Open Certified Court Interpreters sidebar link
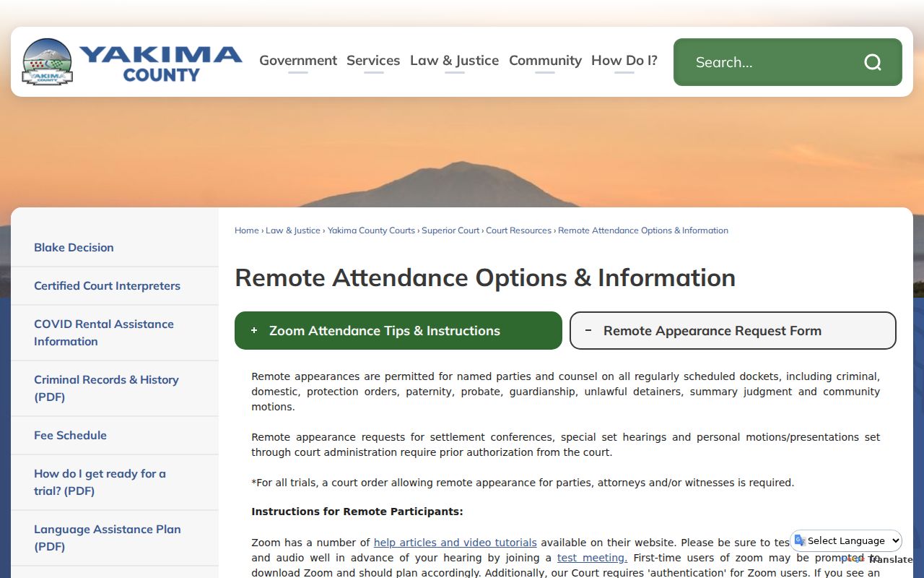924x578 pixels. (x=107, y=285)
